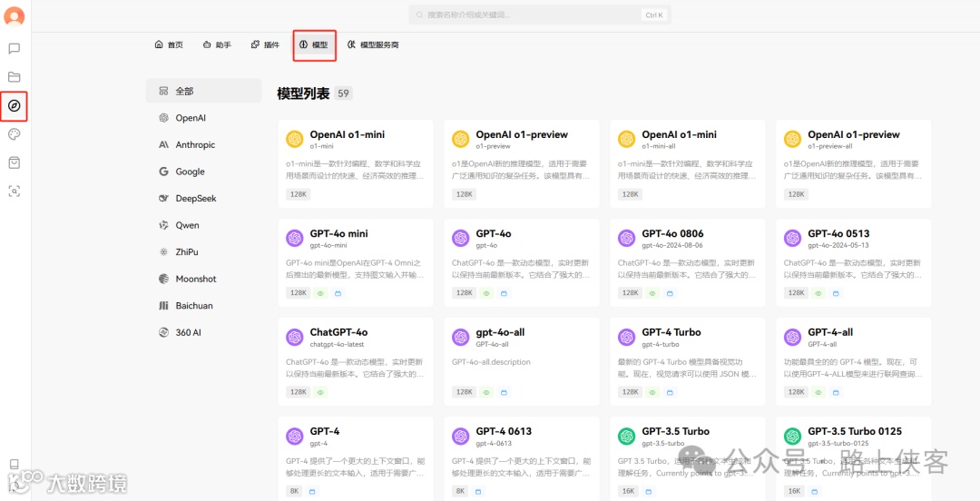Click the Google logo in category list
The image size is (980, 501).
point(163,172)
